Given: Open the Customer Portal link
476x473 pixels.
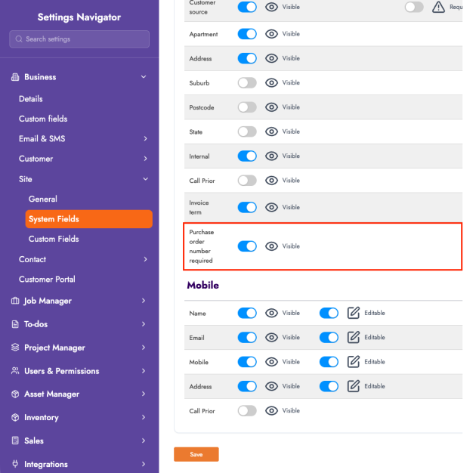Looking at the screenshot, I should pos(47,279).
